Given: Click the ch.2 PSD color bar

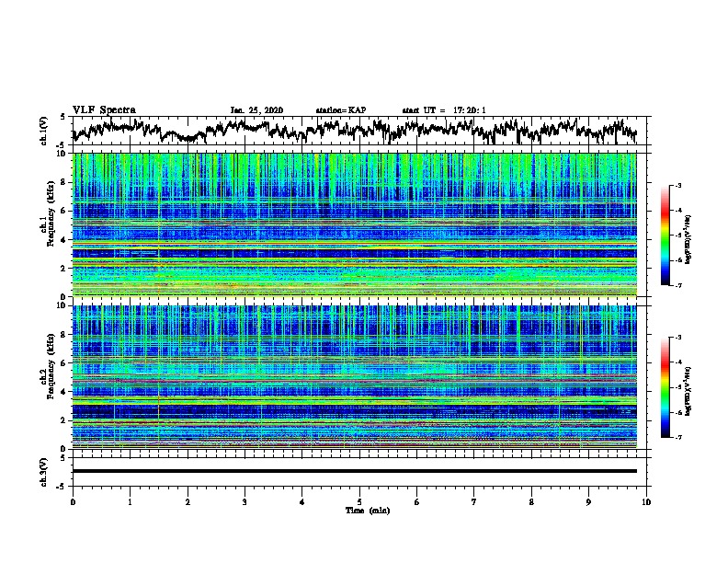Looking at the screenshot, I should click(665, 387).
